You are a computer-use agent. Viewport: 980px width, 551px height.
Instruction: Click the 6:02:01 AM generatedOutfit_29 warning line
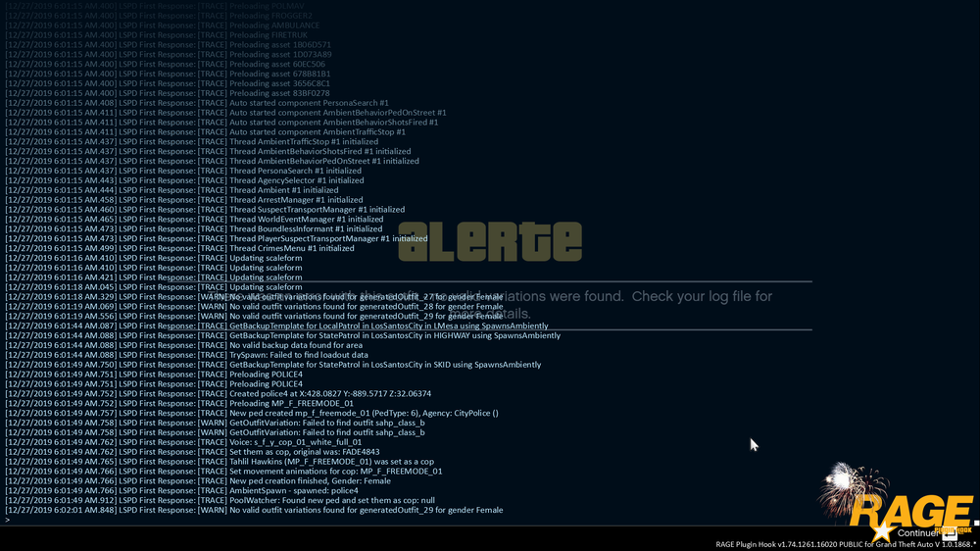pyautogui.click(x=254, y=510)
